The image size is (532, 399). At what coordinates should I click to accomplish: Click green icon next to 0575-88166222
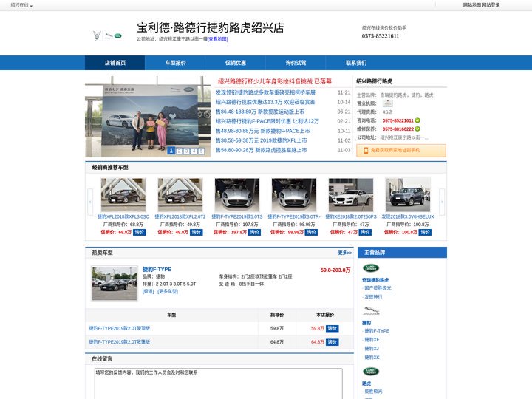417,129
